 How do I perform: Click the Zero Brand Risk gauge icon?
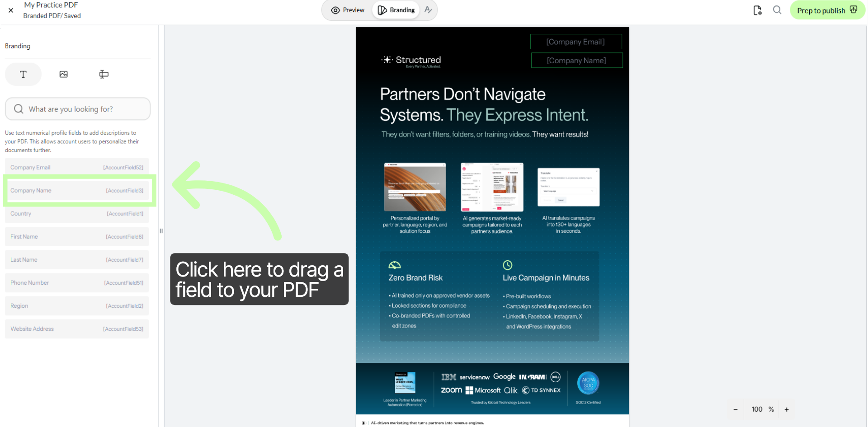tap(395, 265)
